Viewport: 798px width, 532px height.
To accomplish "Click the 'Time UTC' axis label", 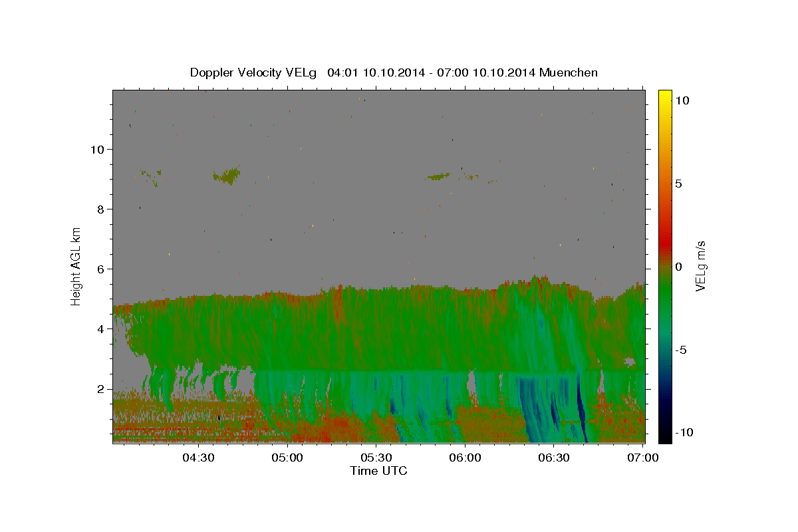I will (378, 471).
